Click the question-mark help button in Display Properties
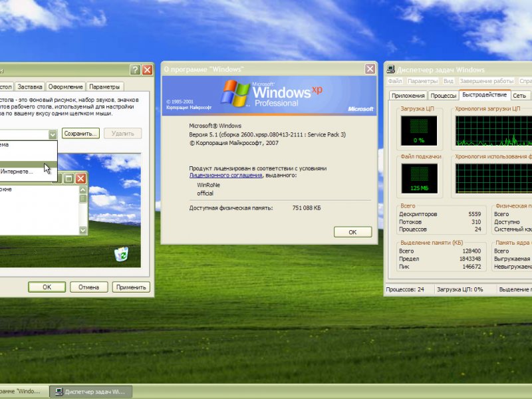 pos(135,70)
